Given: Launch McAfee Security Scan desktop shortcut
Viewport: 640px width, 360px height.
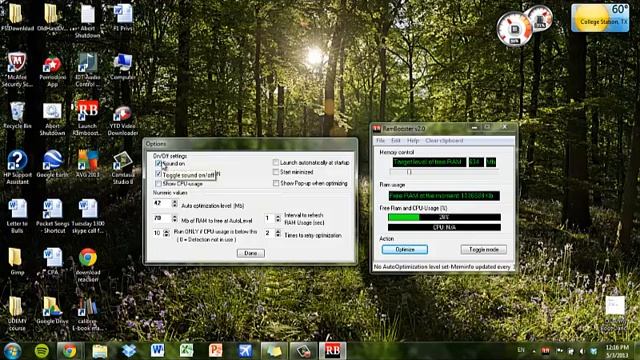Looking at the screenshot, I should point(17,69).
